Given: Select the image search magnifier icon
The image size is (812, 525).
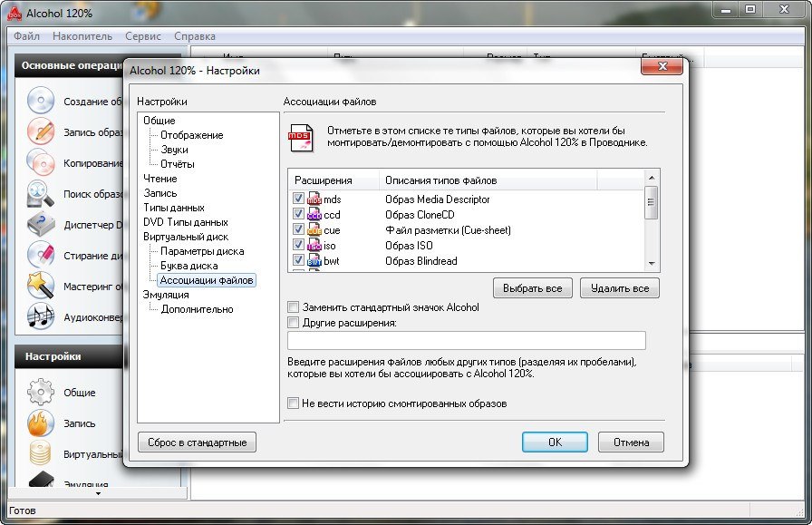Looking at the screenshot, I should [41, 193].
